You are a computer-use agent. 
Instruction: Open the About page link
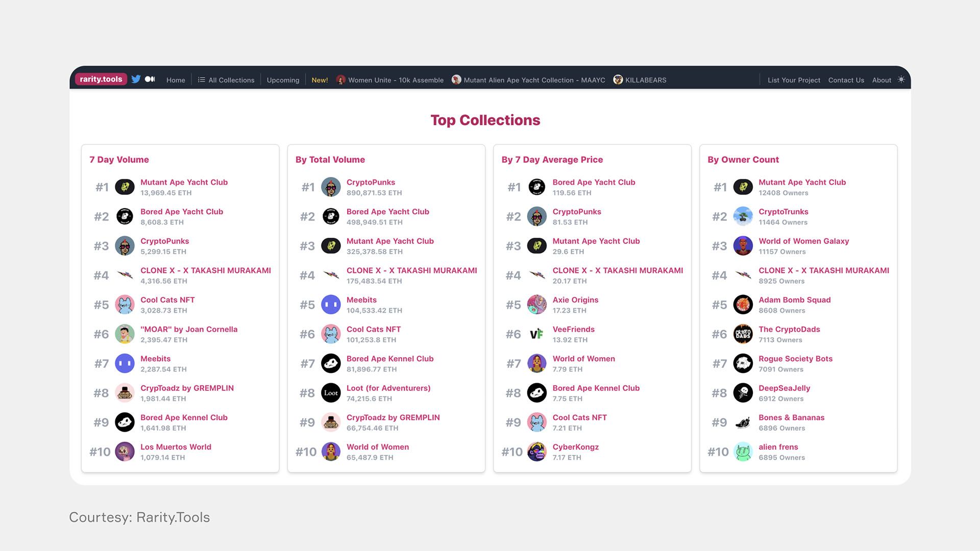pyautogui.click(x=881, y=80)
